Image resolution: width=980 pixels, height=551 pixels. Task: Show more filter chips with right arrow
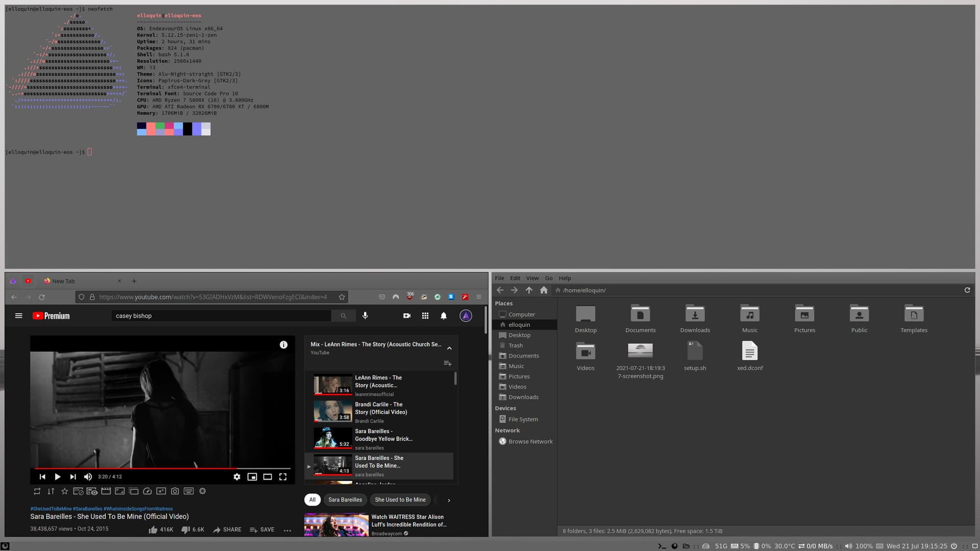click(x=449, y=500)
